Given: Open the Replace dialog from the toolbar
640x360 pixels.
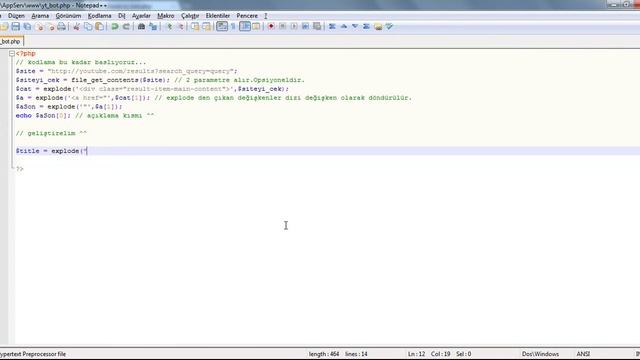Looking at the screenshot, I should 153,27.
